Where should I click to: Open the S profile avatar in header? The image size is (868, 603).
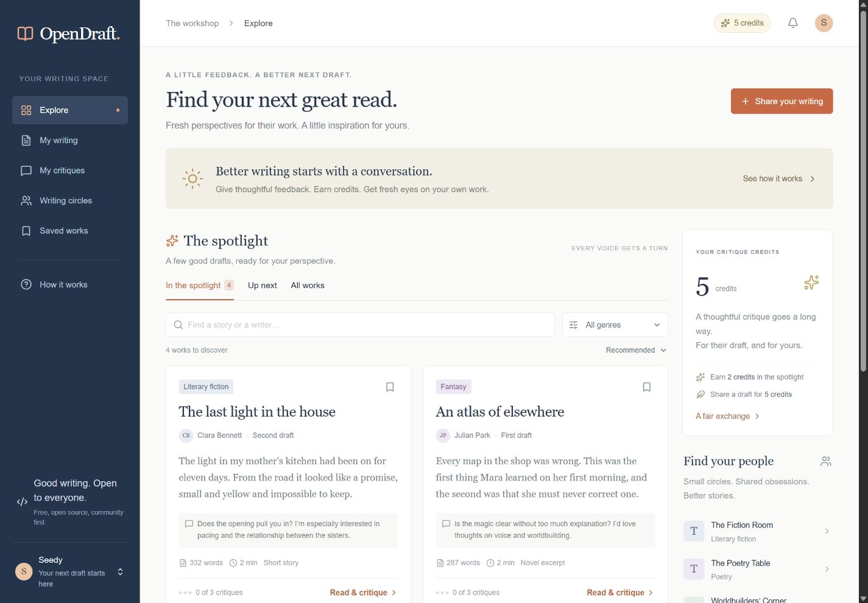coord(824,23)
